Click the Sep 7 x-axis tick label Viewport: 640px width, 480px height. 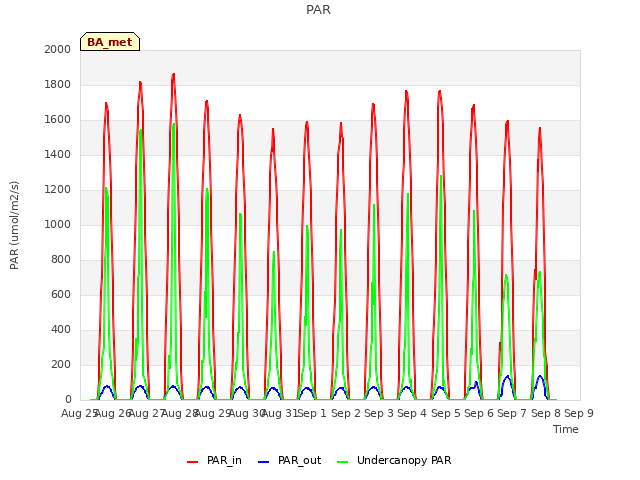pyautogui.click(x=512, y=413)
